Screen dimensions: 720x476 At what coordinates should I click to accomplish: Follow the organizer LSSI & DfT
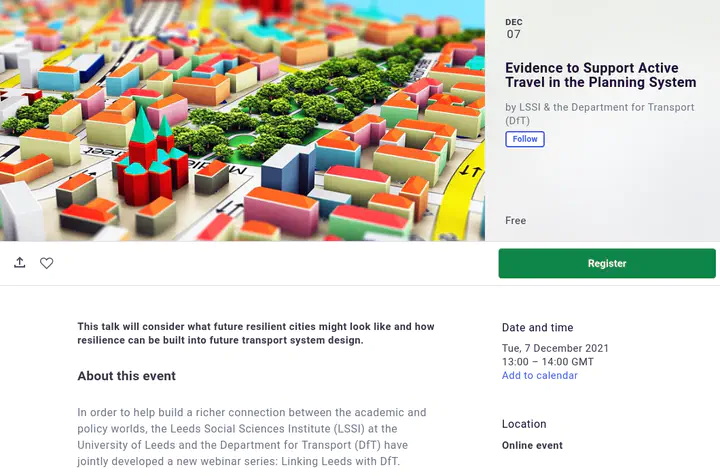[x=525, y=139]
